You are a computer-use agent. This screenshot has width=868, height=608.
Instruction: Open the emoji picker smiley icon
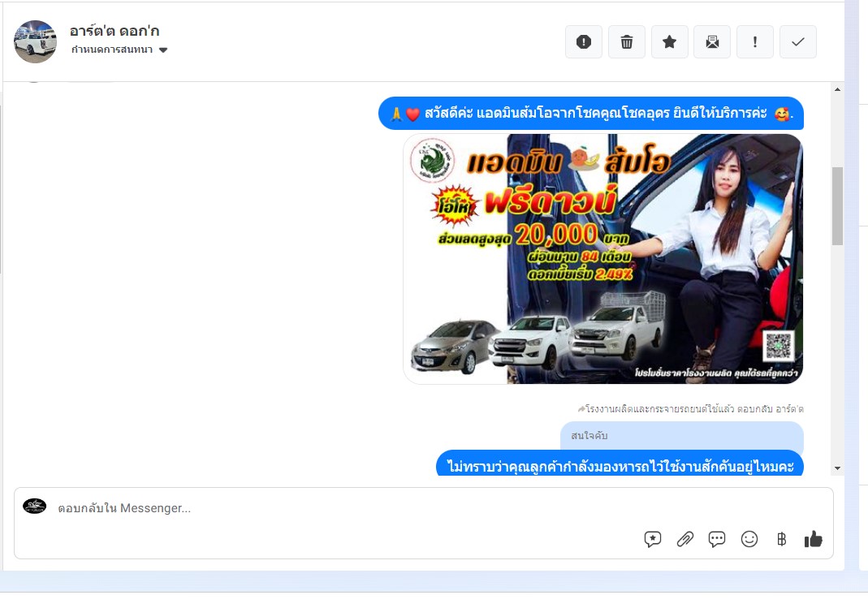[749, 539]
